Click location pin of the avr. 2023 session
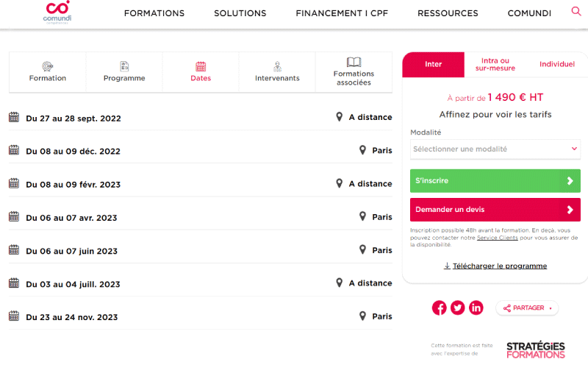This screenshot has width=588, height=390. tap(362, 216)
